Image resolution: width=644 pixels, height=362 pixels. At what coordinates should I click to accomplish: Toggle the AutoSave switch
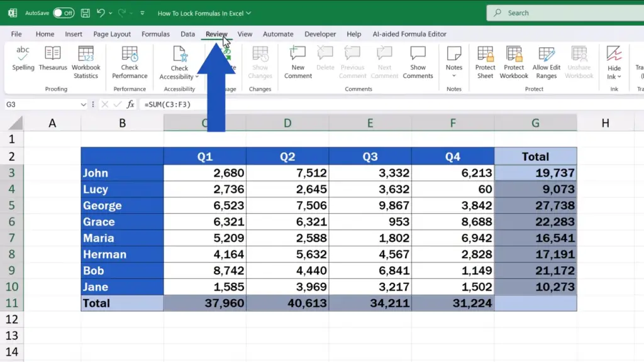click(63, 13)
